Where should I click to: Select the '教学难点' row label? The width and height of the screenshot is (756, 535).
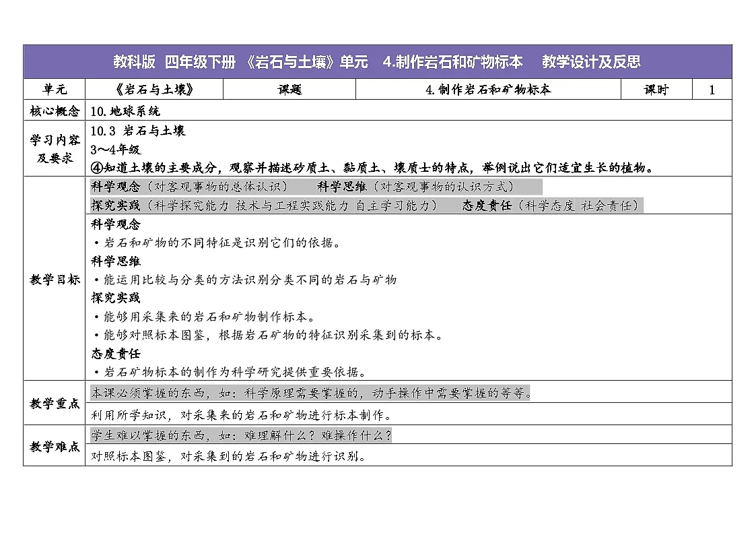(55, 446)
